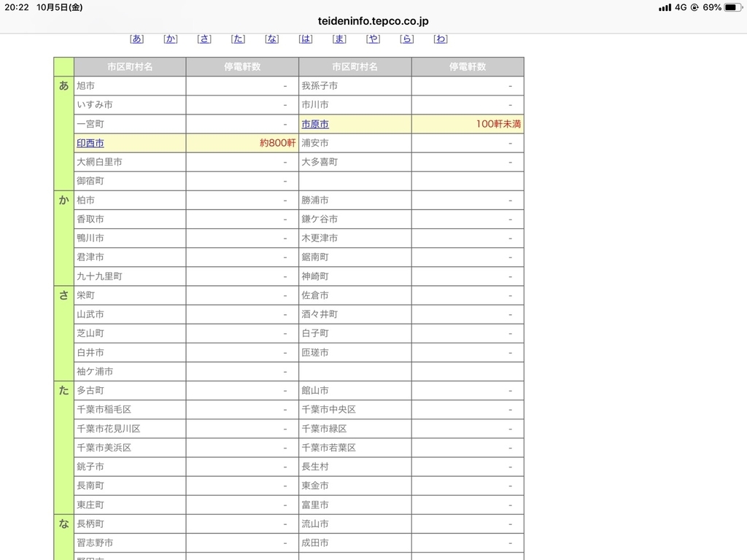The height and width of the screenshot is (560, 747).
Task: Click the 市川市 row name
Action: (x=315, y=105)
